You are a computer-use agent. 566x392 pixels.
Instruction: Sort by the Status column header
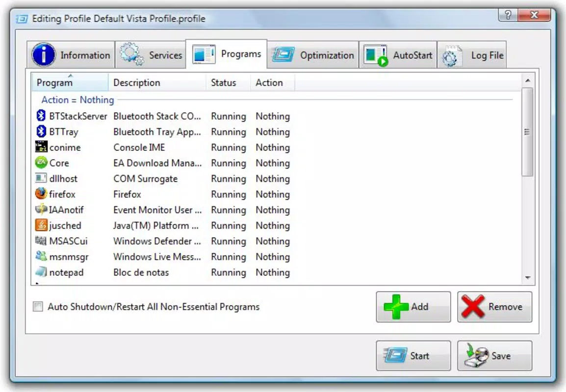pos(228,82)
